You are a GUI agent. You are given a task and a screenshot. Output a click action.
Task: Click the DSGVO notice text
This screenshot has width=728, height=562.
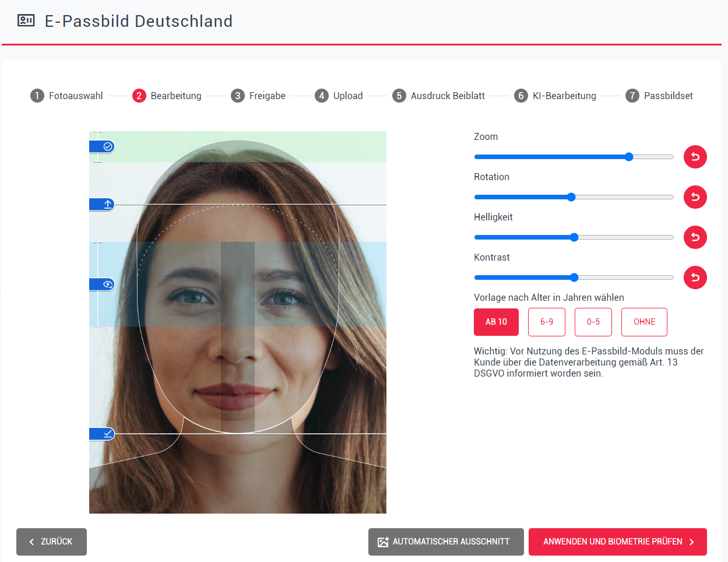click(589, 362)
